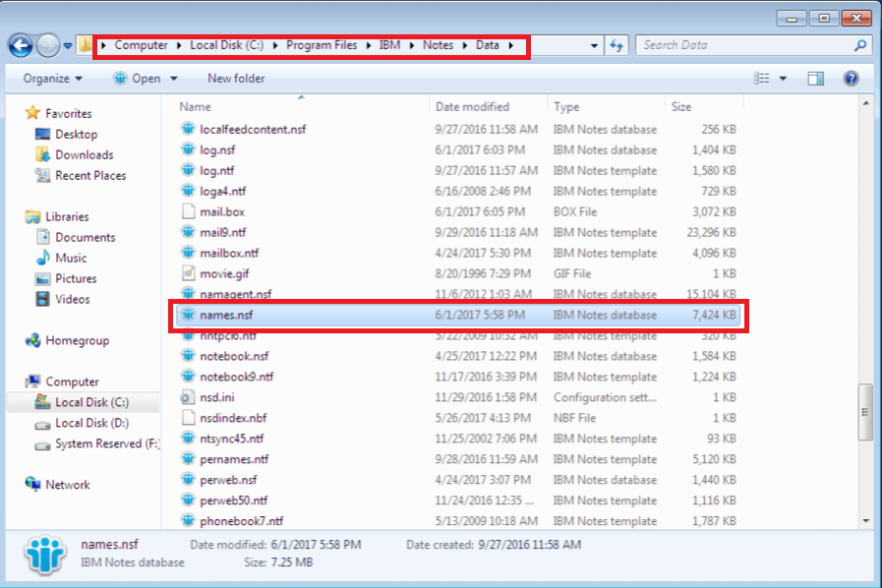The image size is (882, 588).
Task: Open the recent locations dropdown arrow
Action: coord(68,45)
